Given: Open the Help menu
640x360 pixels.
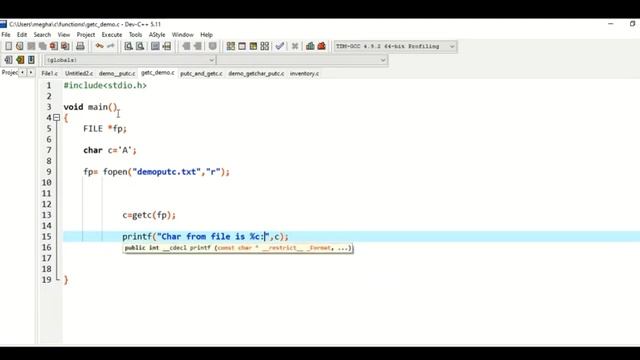Looking at the screenshot, I should coord(207,35).
